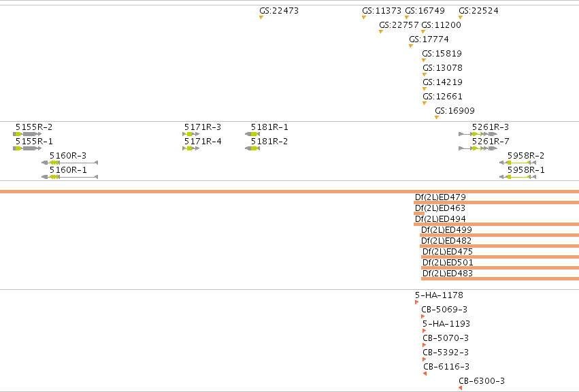The image size is (579, 392).
Task: Click the Df(2L)ED475 deficiency bar
Action: coord(500,257)
